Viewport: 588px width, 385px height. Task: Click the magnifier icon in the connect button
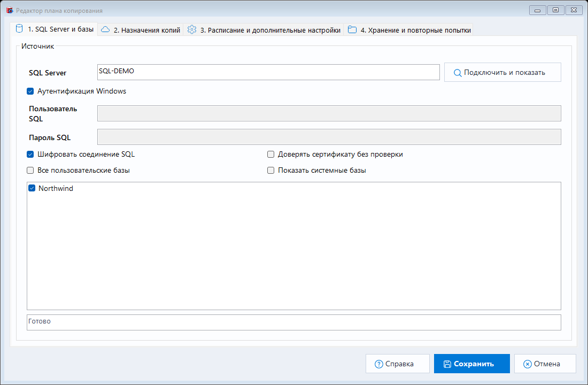[x=457, y=73]
